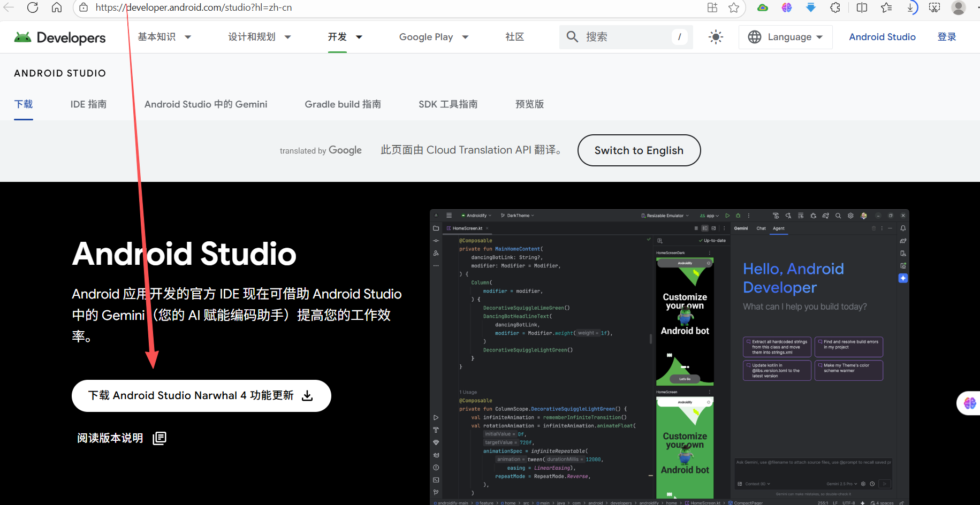Expand the 开发 menu
The width and height of the screenshot is (980, 505).
point(345,37)
